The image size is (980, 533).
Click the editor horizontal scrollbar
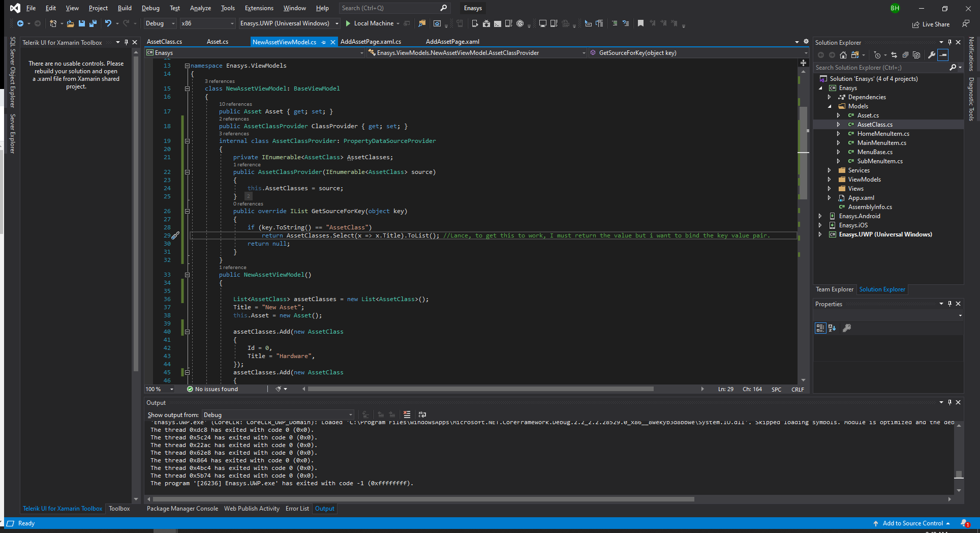tap(480, 389)
